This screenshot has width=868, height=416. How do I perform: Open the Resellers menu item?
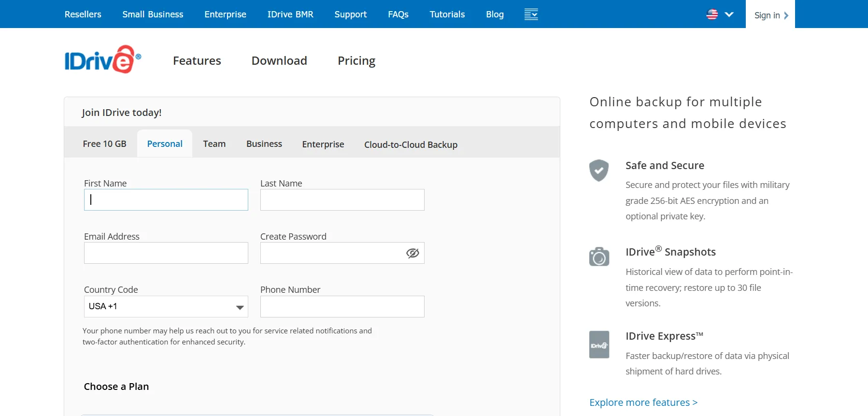tap(83, 14)
